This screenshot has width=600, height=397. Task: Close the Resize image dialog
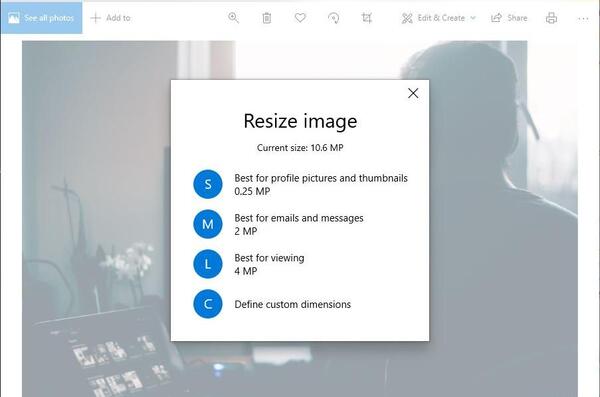413,93
